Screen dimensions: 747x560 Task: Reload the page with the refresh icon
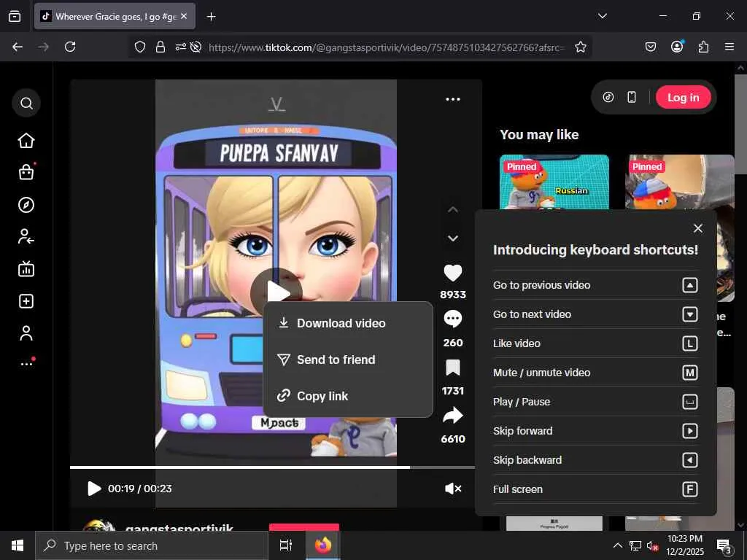(70, 47)
